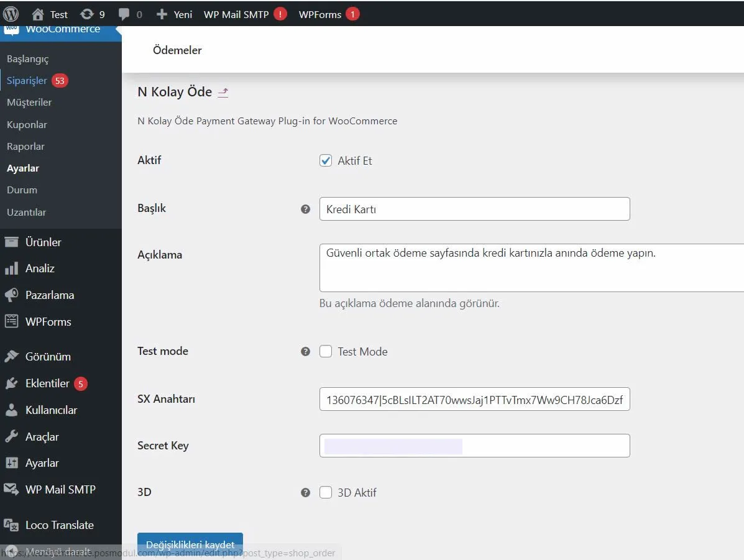Enable the Test Mode checkbox

click(x=326, y=352)
